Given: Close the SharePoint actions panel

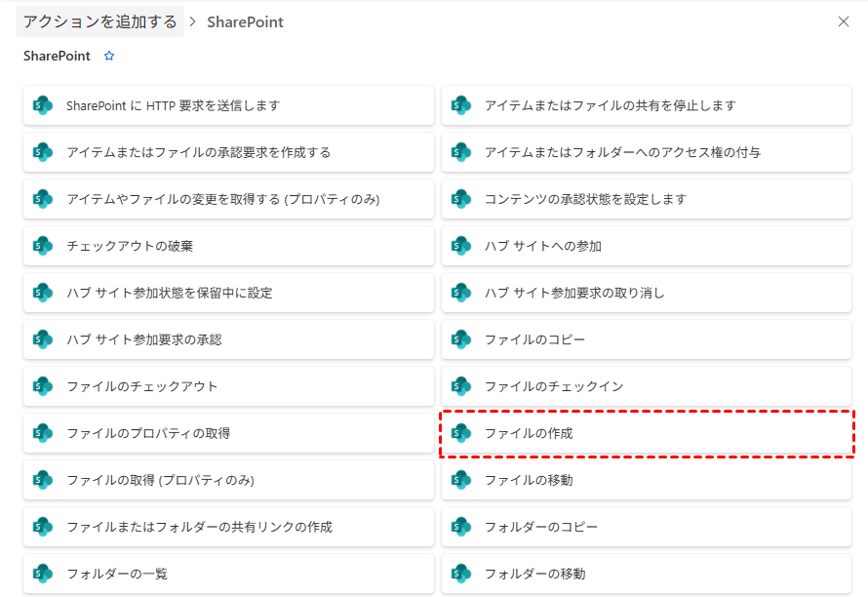Looking at the screenshot, I should pyautogui.click(x=844, y=21).
